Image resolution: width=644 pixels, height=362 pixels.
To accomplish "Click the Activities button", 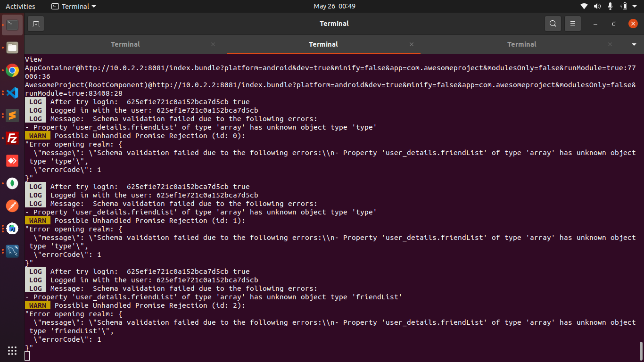I will coord(20,6).
